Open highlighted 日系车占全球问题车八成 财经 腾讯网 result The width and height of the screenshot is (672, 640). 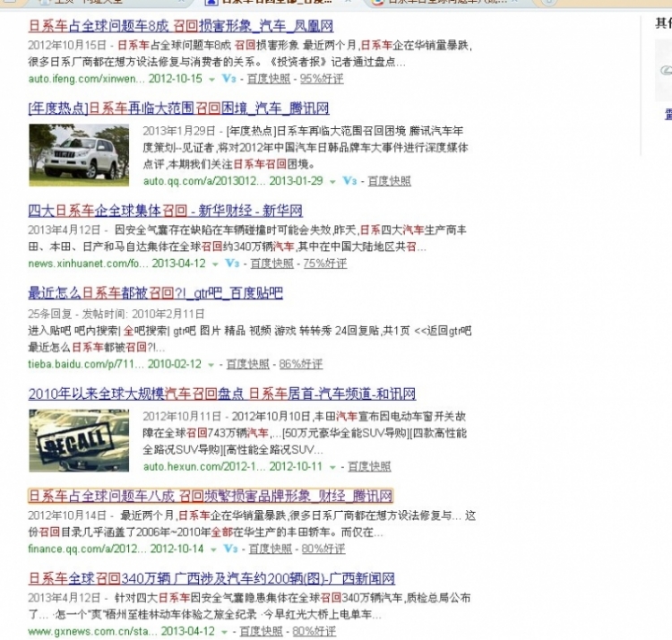coord(211,496)
